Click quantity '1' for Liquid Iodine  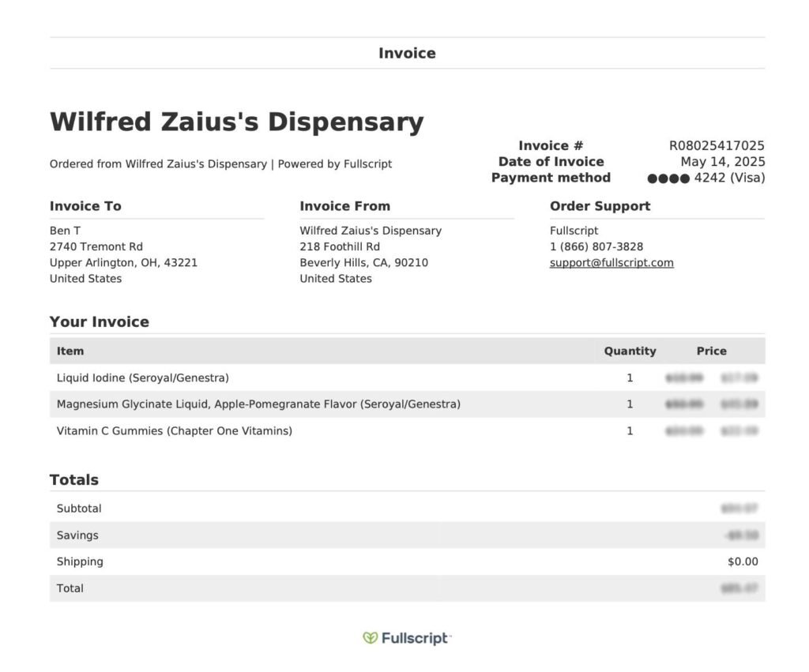click(x=630, y=378)
